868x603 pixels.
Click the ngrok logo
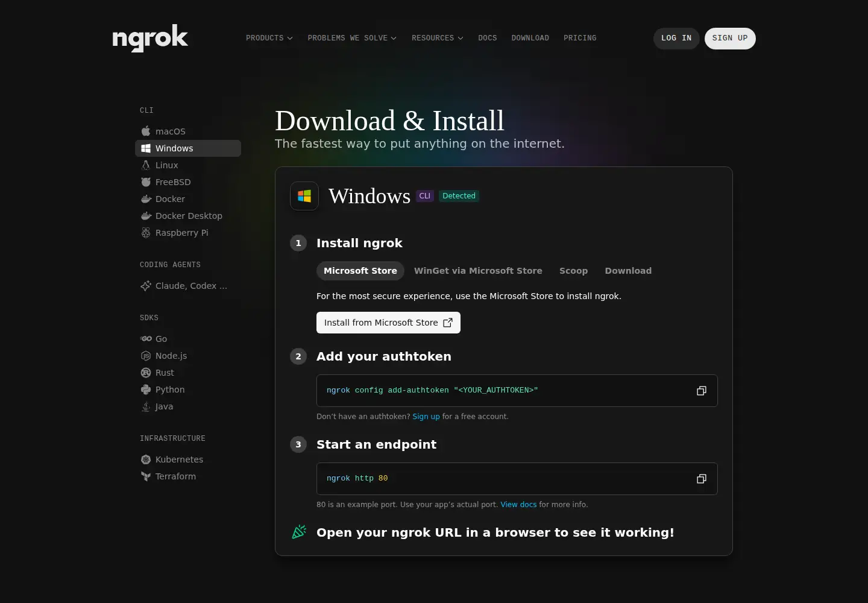150,38
